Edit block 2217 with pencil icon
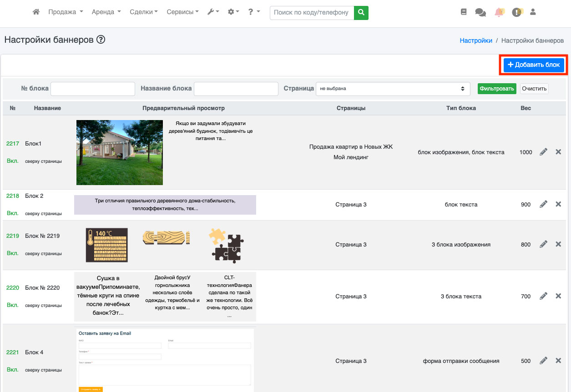Image resolution: width=571 pixels, height=392 pixels. [543, 152]
